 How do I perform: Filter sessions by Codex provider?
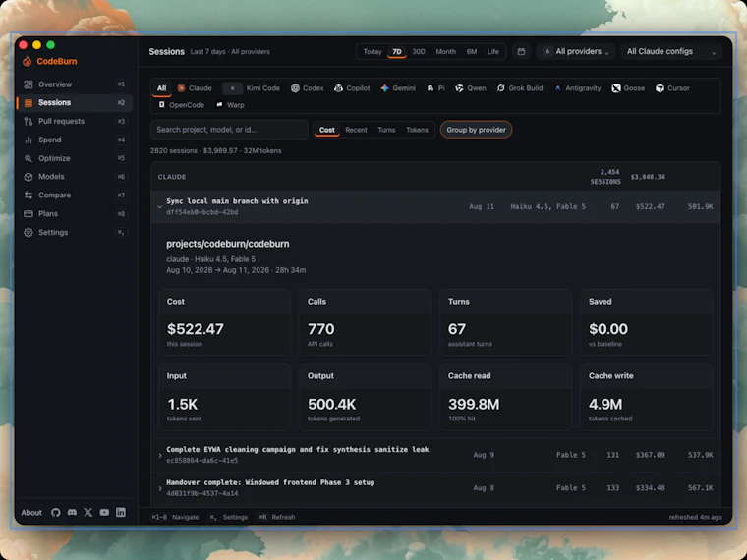click(308, 88)
